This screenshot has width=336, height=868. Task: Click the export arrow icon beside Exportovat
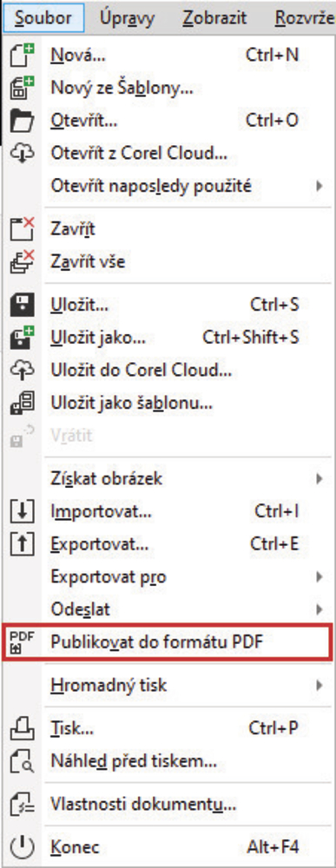(23, 544)
